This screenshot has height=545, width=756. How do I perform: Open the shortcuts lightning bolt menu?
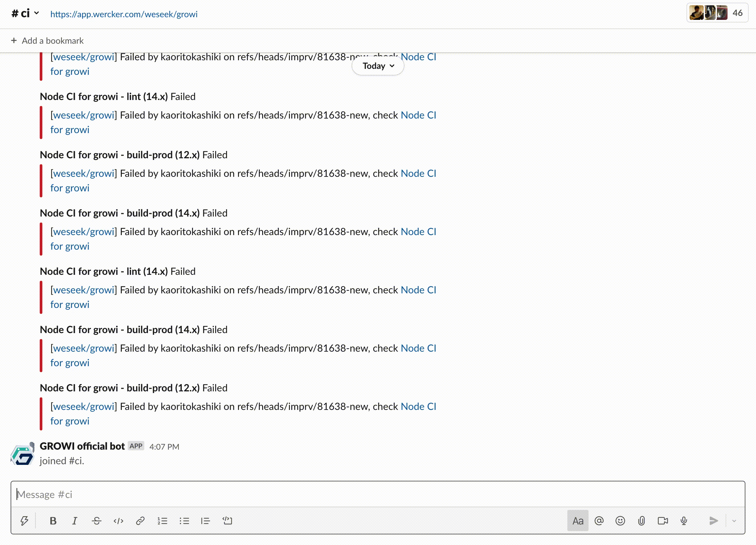click(24, 520)
